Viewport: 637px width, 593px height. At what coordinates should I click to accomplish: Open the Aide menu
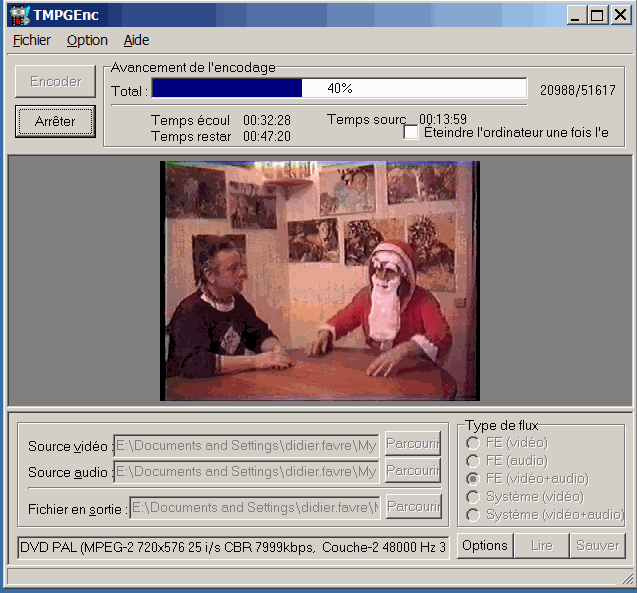tap(136, 40)
